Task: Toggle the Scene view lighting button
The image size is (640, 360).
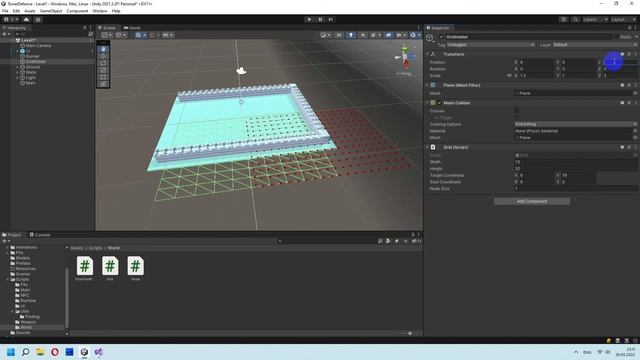Action: [351, 35]
